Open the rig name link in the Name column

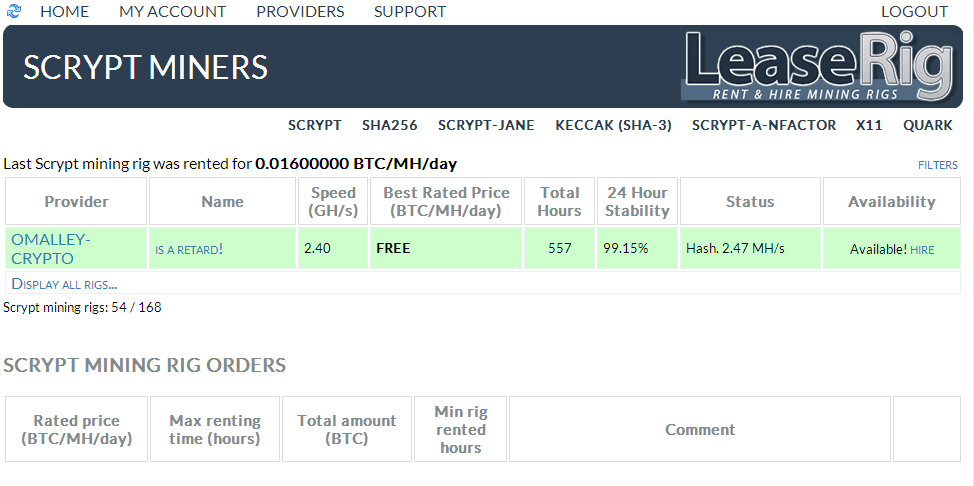coord(189,250)
